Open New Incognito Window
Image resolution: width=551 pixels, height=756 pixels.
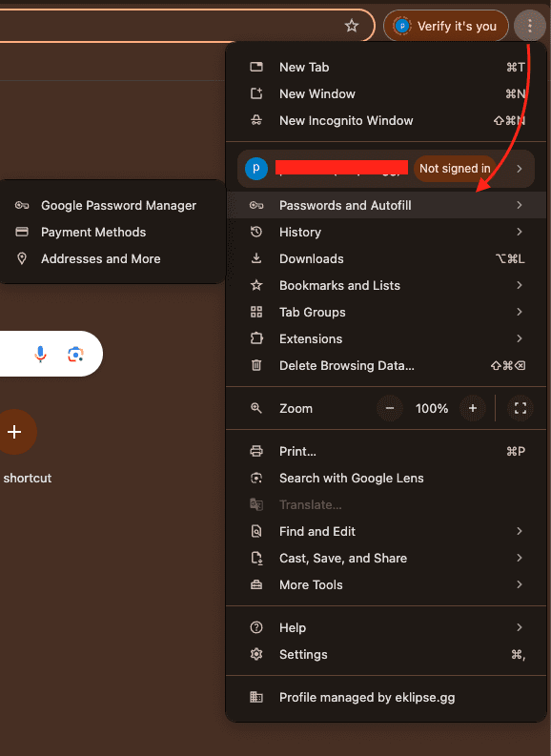(x=387, y=120)
